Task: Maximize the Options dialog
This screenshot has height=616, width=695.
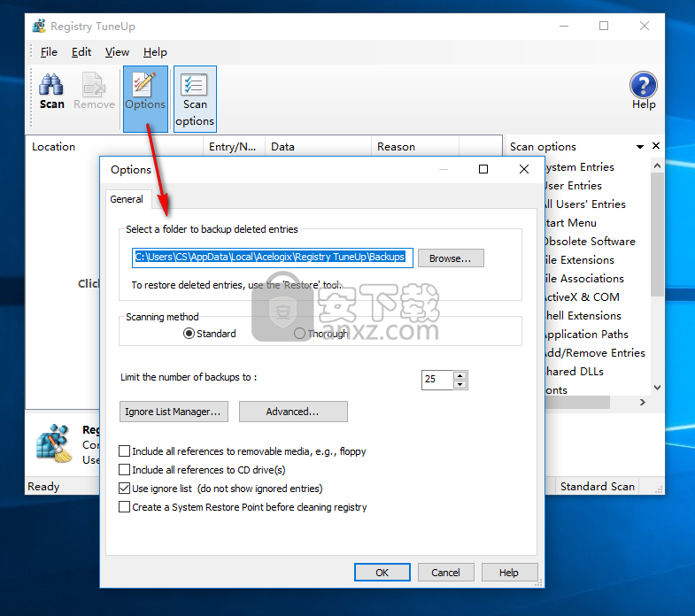Action: (x=483, y=169)
